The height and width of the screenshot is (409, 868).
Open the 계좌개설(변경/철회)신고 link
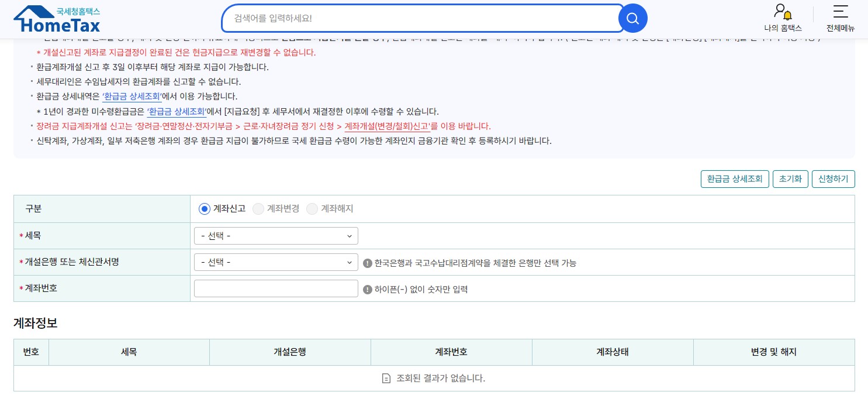388,126
